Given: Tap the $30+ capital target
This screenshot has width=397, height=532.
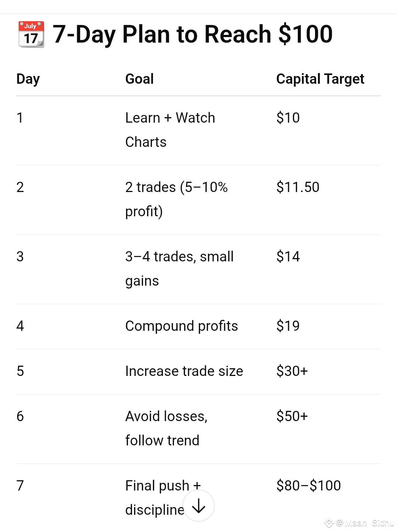Looking at the screenshot, I should (x=292, y=371).
